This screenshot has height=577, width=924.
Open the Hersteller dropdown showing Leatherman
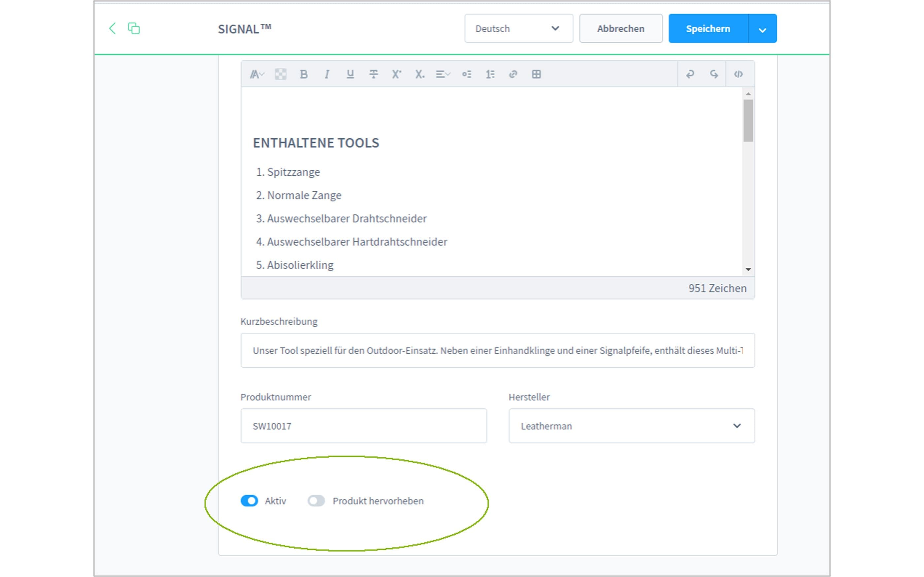[631, 426]
